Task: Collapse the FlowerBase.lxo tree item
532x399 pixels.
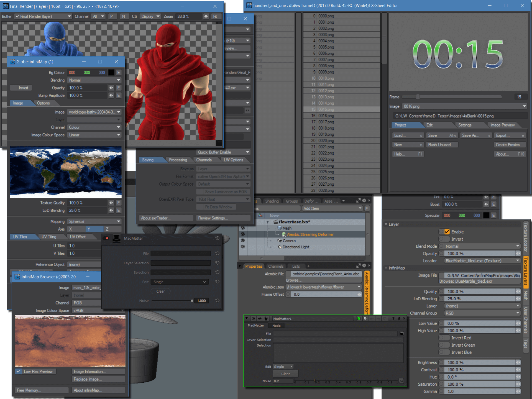Action: coord(268,222)
